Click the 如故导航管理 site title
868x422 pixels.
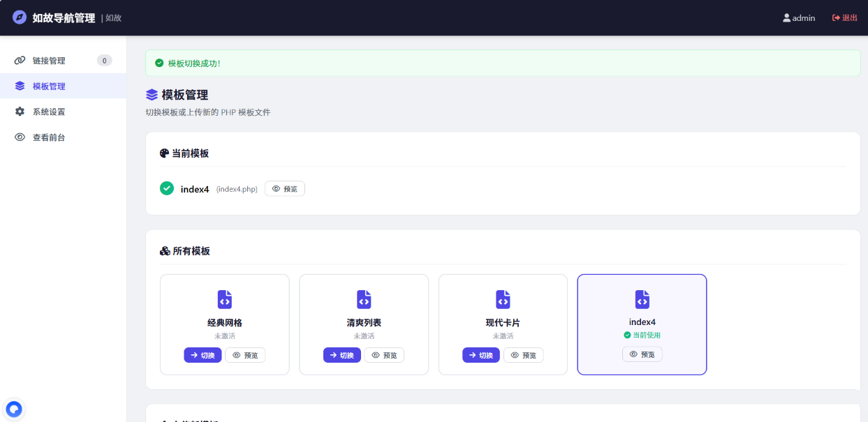tap(64, 18)
